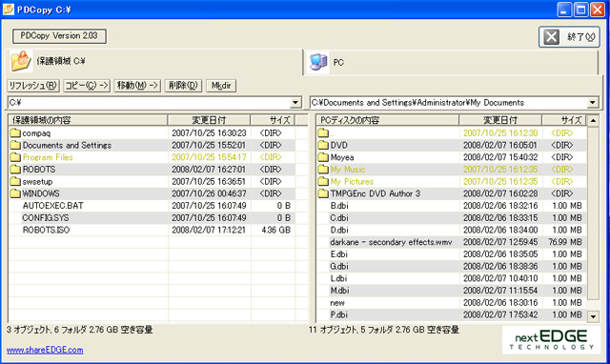610x364 pixels.
Task: Click the Moyea folder icon
Action: pyautogui.click(x=323, y=157)
